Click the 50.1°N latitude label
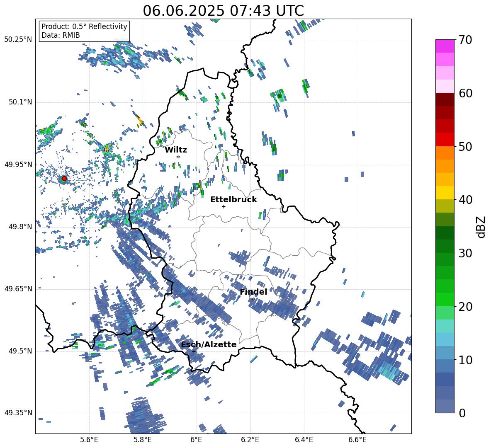The height and width of the screenshot is (448, 491). (x=20, y=102)
